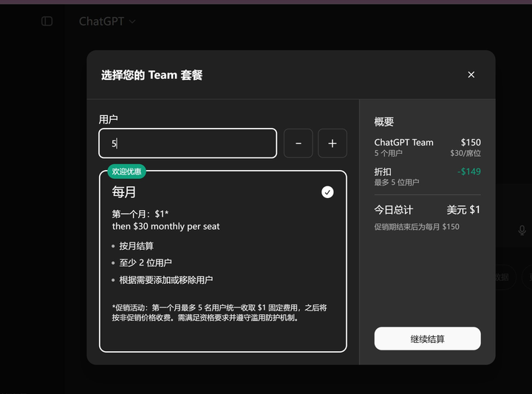Click the promotion footnote text
The height and width of the screenshot is (394, 532).
point(219,313)
